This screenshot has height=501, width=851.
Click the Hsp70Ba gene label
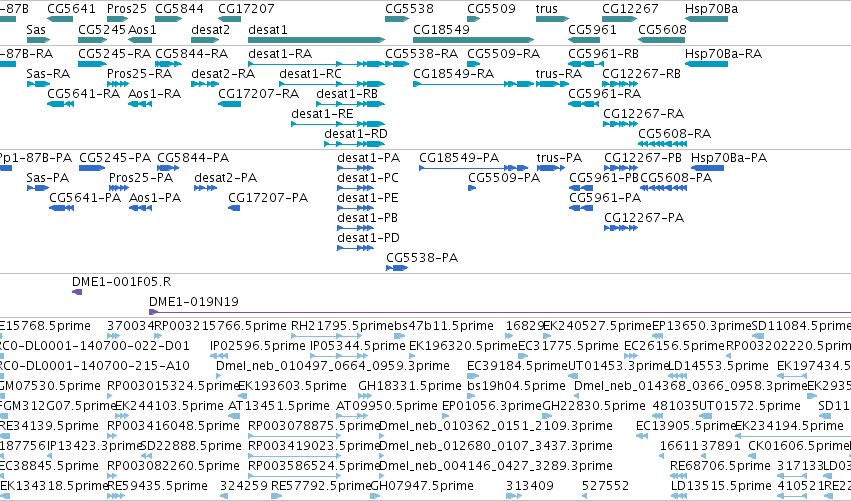point(711,9)
